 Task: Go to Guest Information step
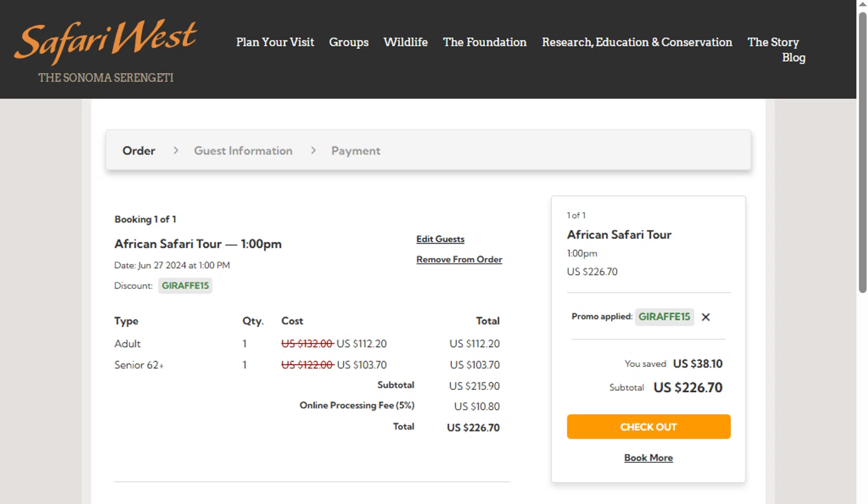(243, 150)
